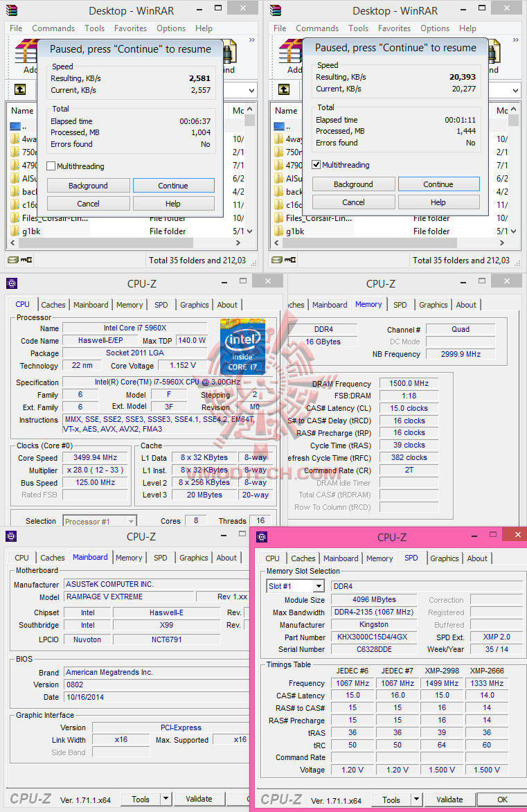Click the Core Speed 3499.94 MHz field
Viewport: 527px width, 812px height.
pyautogui.click(x=96, y=457)
